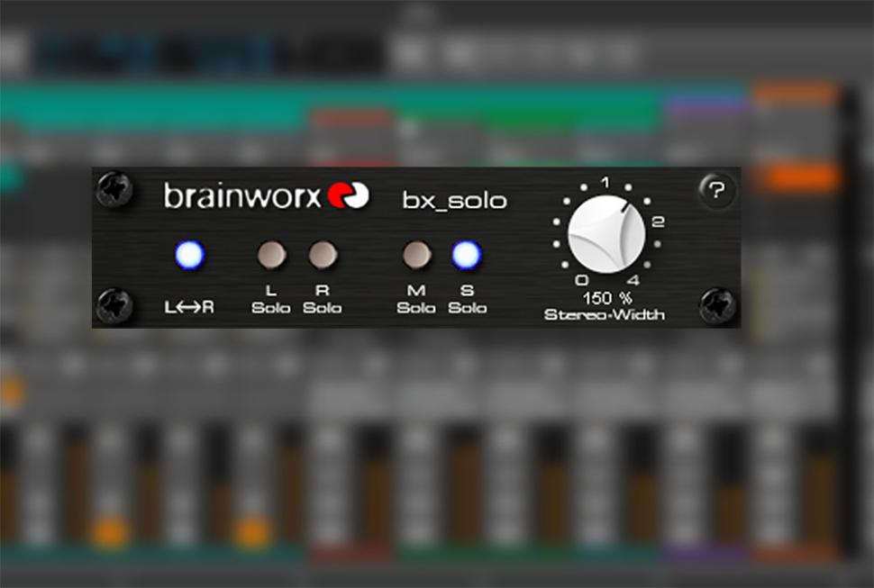This screenshot has width=874, height=588.
Task: Click the 4 mark on the width dial
Action: 633,279
